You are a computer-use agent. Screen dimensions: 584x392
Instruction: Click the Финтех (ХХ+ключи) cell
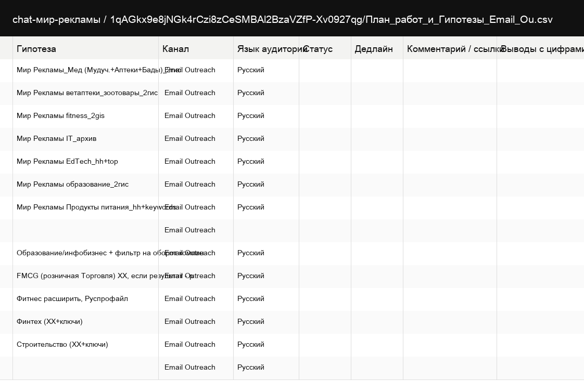(x=86, y=322)
